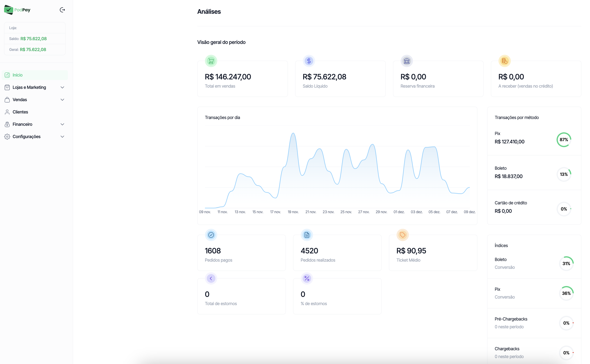Screen dimensions: 590x364
Task: Click the Início dashboard icon
Action: pyautogui.click(x=7, y=75)
